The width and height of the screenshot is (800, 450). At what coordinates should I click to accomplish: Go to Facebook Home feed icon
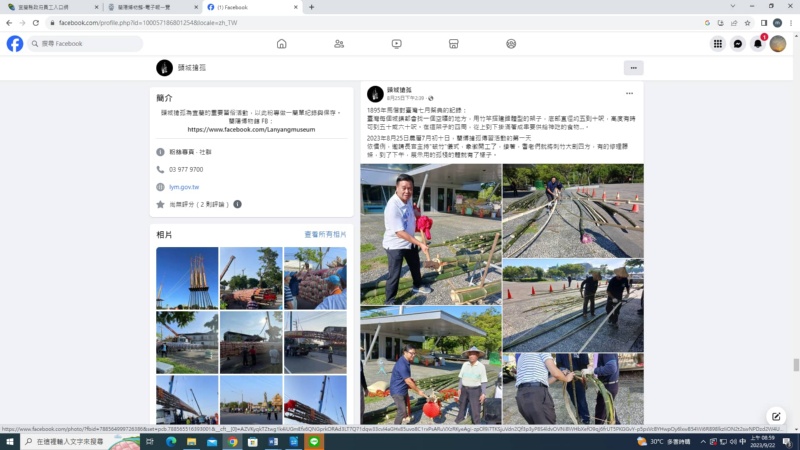(281, 44)
